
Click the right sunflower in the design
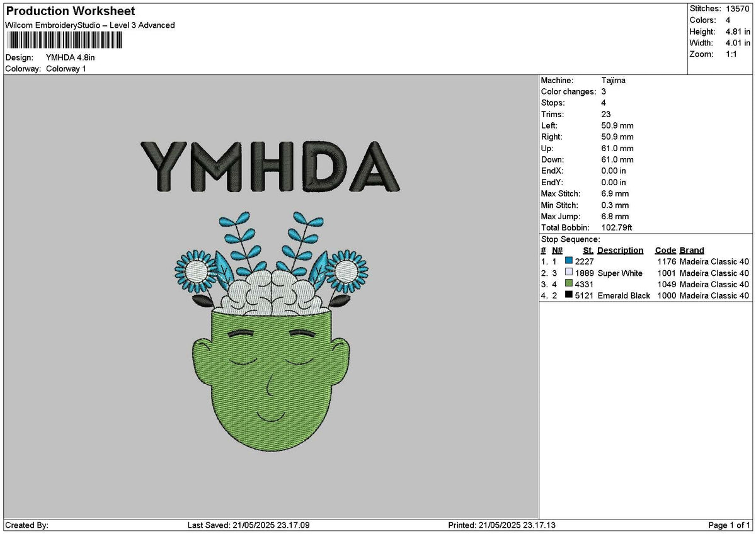click(346, 271)
